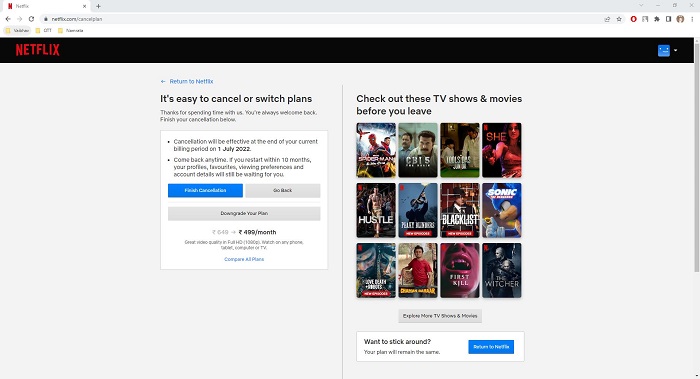Open the tab search chevron

641,5
